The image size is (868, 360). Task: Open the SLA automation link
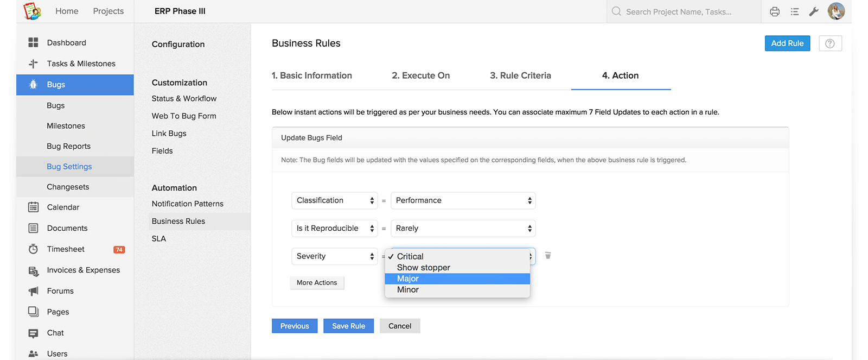click(159, 239)
